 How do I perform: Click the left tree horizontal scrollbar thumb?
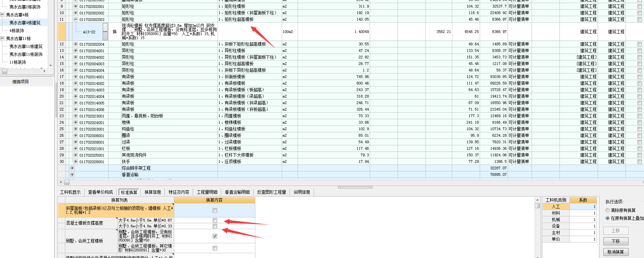click(x=5, y=71)
